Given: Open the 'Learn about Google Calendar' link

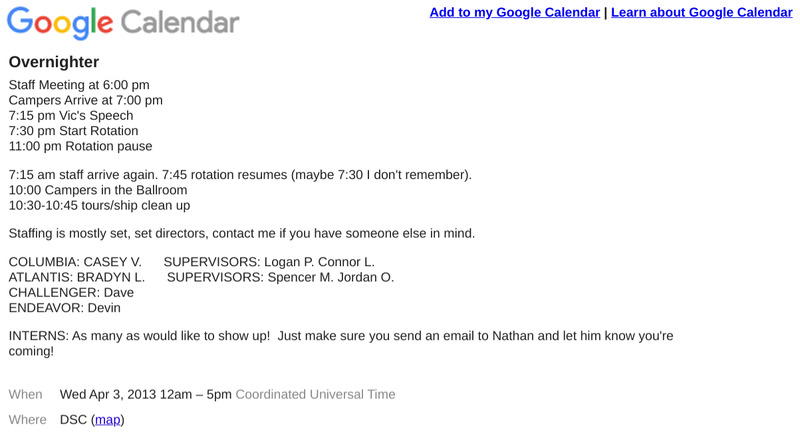Looking at the screenshot, I should tap(701, 13).
